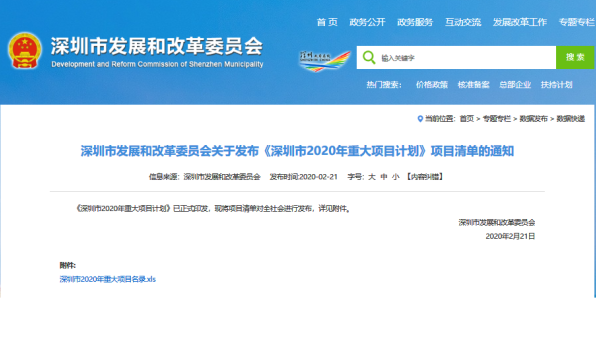596x360 pixels.
Task: Click the signature date 2020年2月21日
Action: (510, 236)
